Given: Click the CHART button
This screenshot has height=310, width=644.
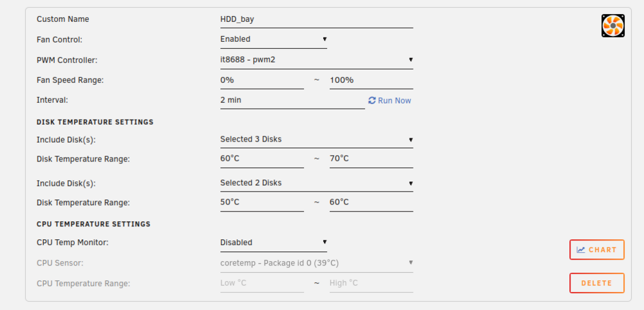Looking at the screenshot, I should click(x=597, y=250).
